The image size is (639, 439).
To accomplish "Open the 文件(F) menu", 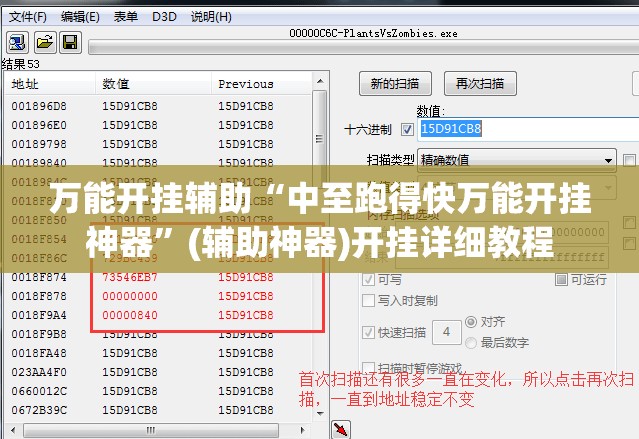I will coord(27,17).
